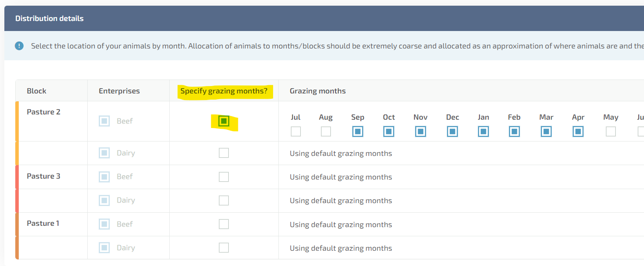Uncheck the Feb grazing month box
Screen dimensions: 644x266
pos(514,131)
